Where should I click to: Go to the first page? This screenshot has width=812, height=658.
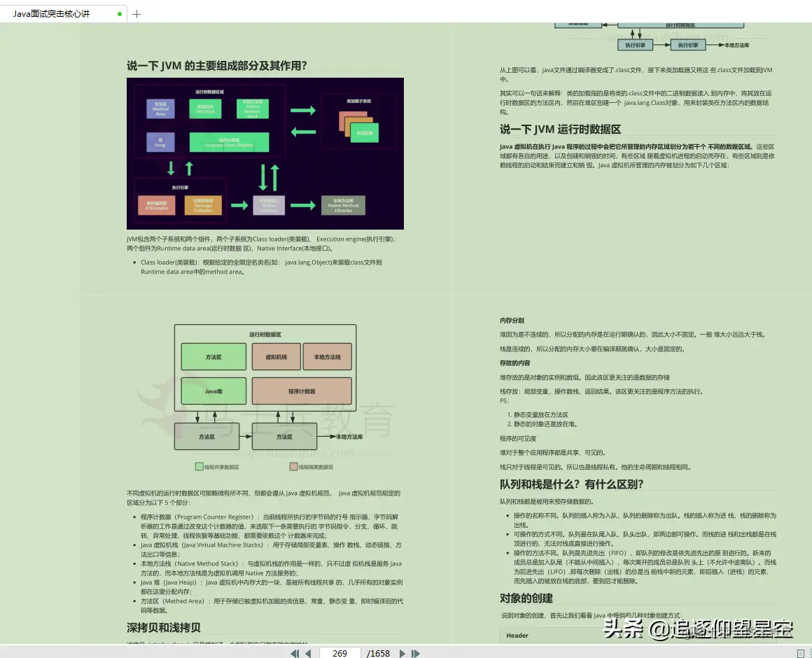pyautogui.click(x=295, y=653)
